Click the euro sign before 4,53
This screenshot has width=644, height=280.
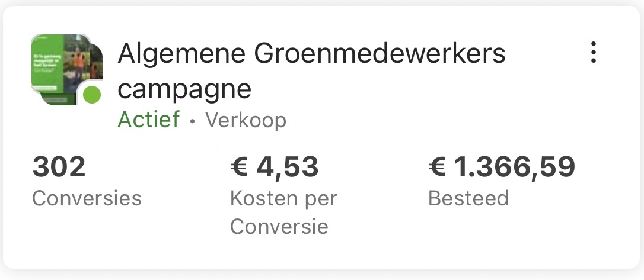240,168
